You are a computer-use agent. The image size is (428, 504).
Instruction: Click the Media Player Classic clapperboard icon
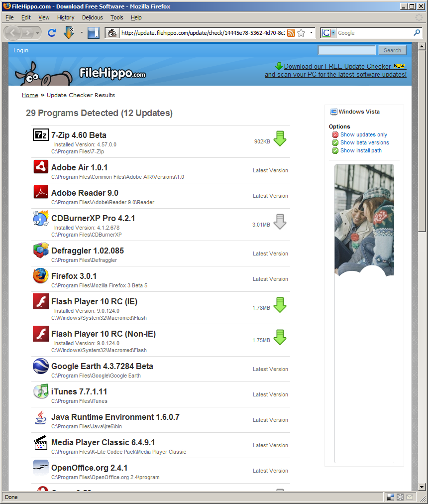point(40,442)
